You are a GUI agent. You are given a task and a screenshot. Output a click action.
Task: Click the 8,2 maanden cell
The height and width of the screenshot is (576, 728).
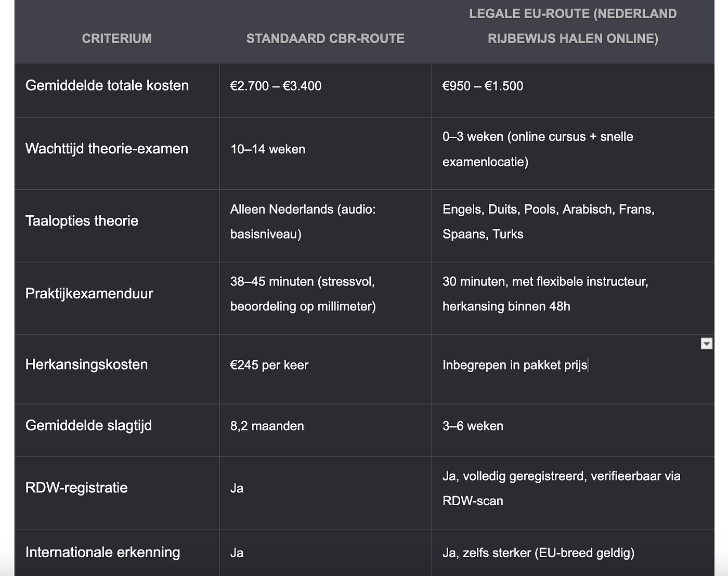(x=267, y=426)
